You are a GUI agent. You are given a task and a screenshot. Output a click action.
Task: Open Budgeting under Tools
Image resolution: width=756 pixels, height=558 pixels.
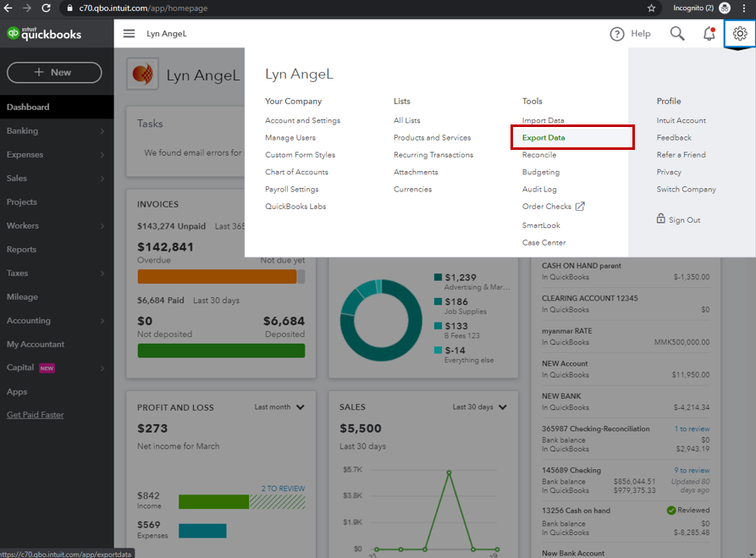(x=541, y=172)
